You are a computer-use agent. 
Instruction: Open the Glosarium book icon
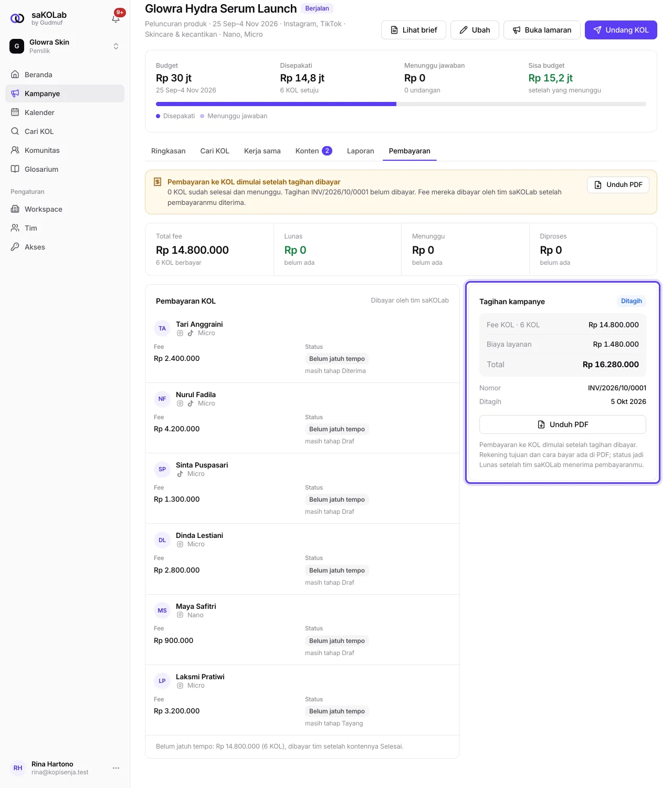[x=15, y=169]
